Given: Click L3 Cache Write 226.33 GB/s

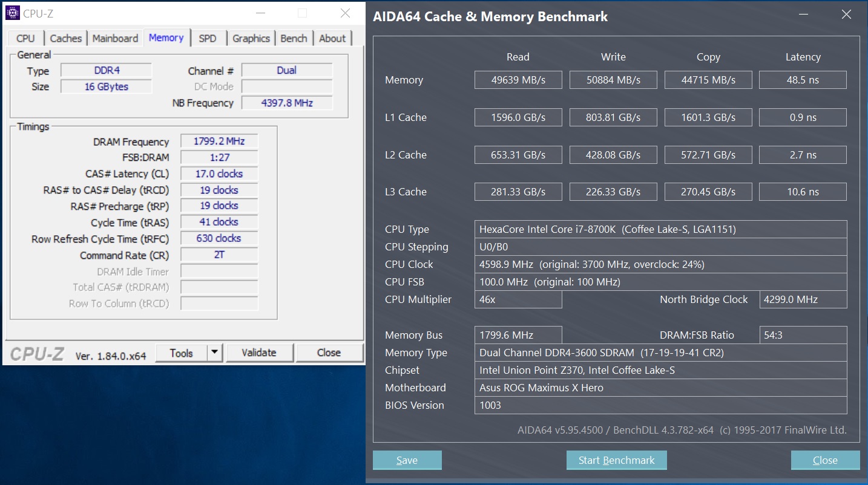Looking at the screenshot, I should coord(613,192).
